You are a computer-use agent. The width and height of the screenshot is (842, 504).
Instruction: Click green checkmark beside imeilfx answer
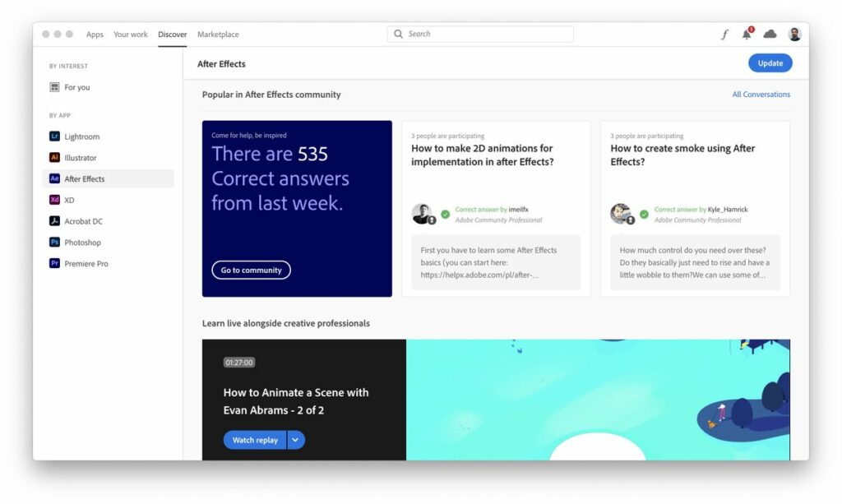(445, 214)
